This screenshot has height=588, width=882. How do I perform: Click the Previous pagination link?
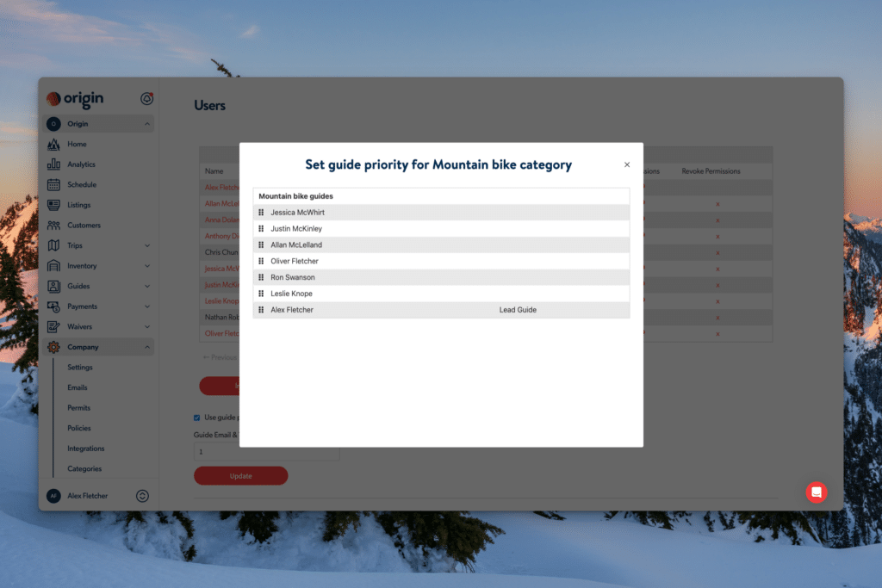pyautogui.click(x=220, y=357)
